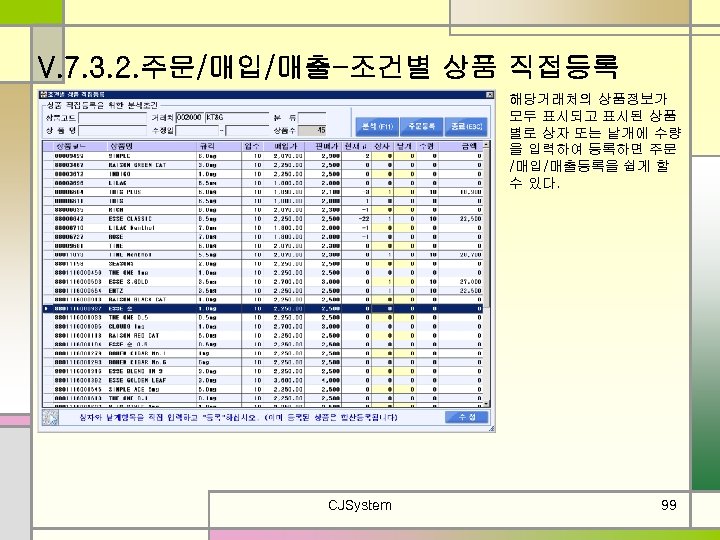This screenshot has width=720, height=540.
Task: Select the THE ONE 1mg row
Action: click(263, 273)
